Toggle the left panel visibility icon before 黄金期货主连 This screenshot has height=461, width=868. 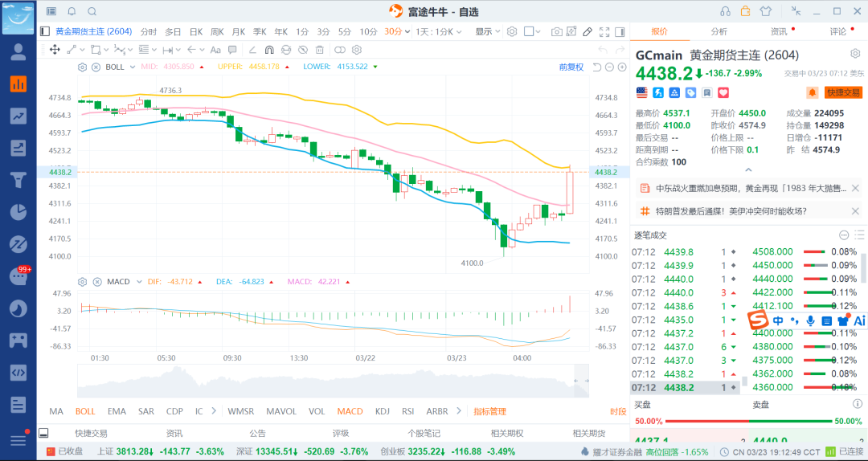point(45,31)
